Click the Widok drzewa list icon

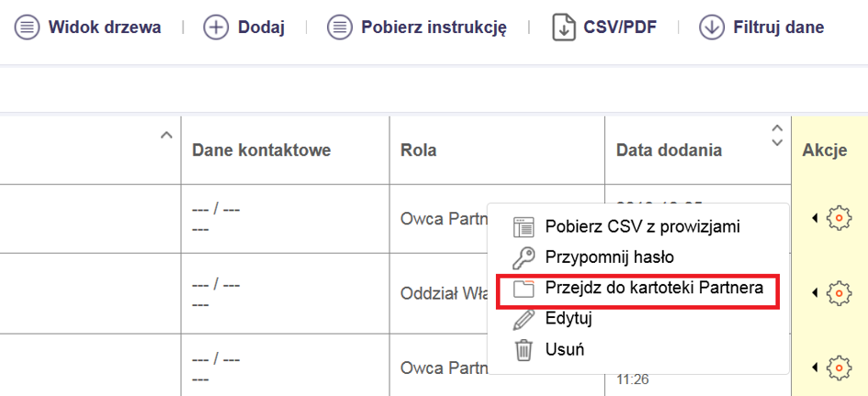[x=28, y=28]
